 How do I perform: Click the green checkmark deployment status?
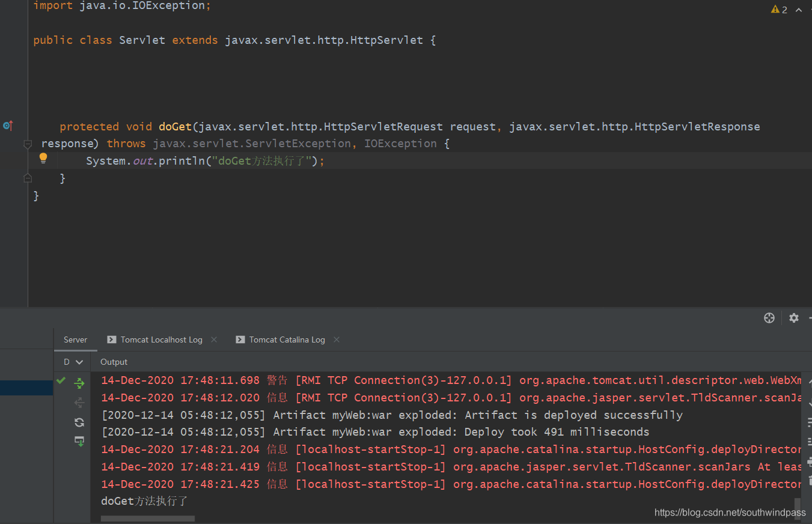[61, 380]
